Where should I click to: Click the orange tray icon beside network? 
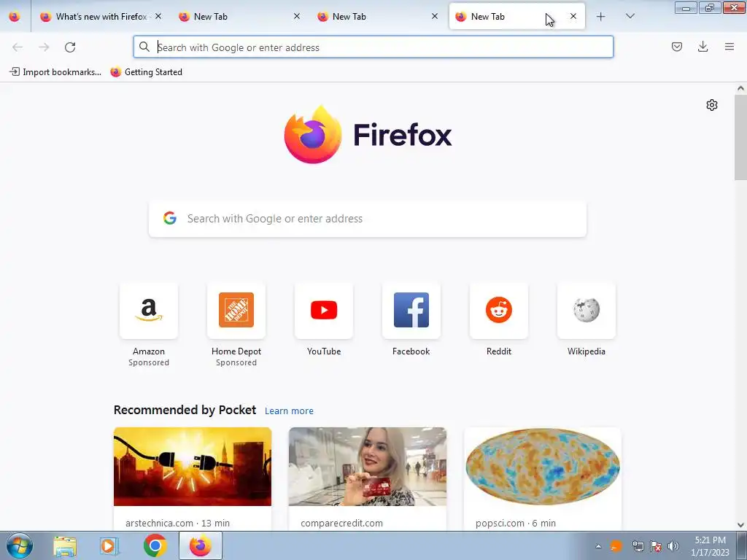(616, 546)
